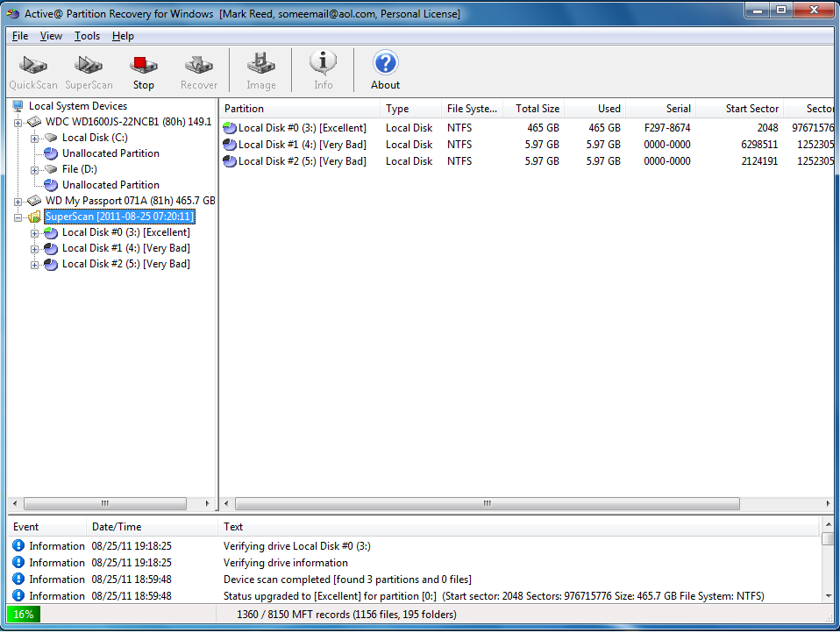Screen dimensions: 840x633
Task: Click the 16% scan progress indicator
Action: pos(24,615)
